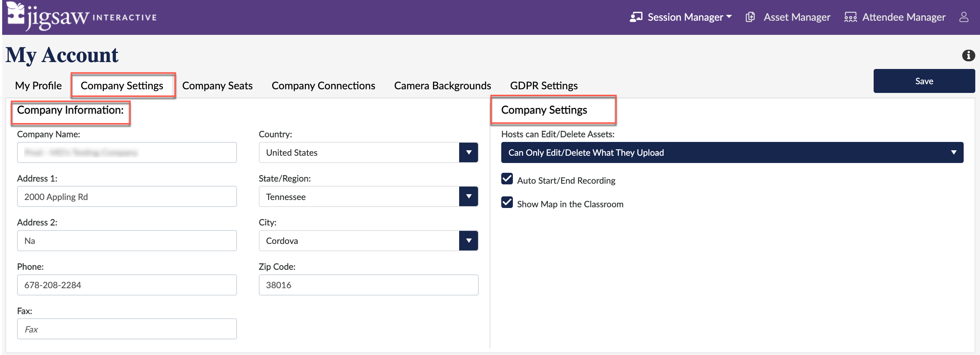This screenshot has width=980, height=355.
Task: Open the GDPR Settings tab
Action: coord(543,86)
